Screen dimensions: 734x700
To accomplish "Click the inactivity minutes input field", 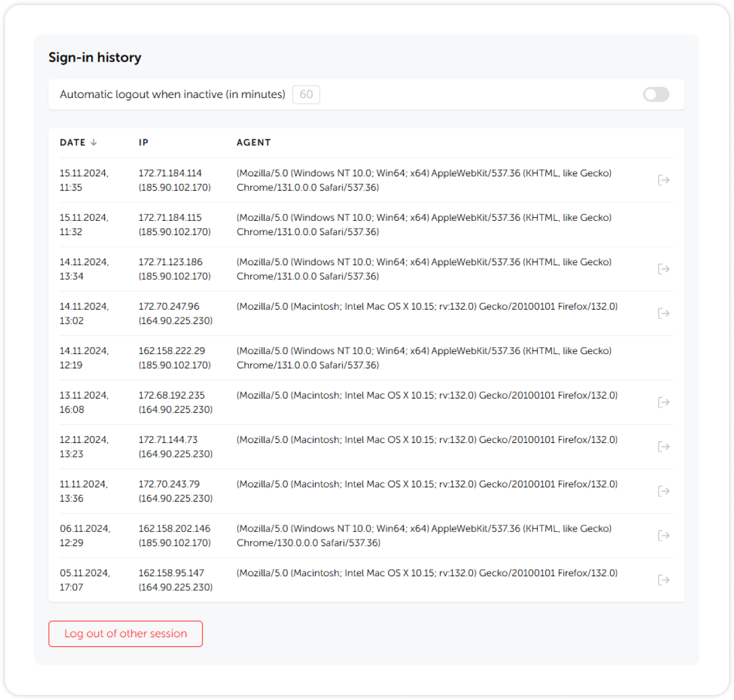I will click(306, 94).
